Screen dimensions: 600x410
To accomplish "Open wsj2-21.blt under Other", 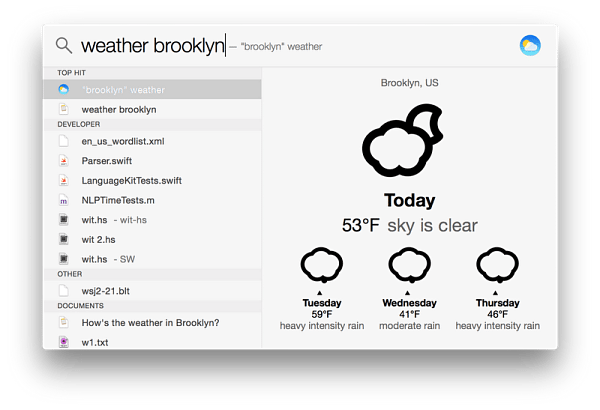I will [x=152, y=291].
